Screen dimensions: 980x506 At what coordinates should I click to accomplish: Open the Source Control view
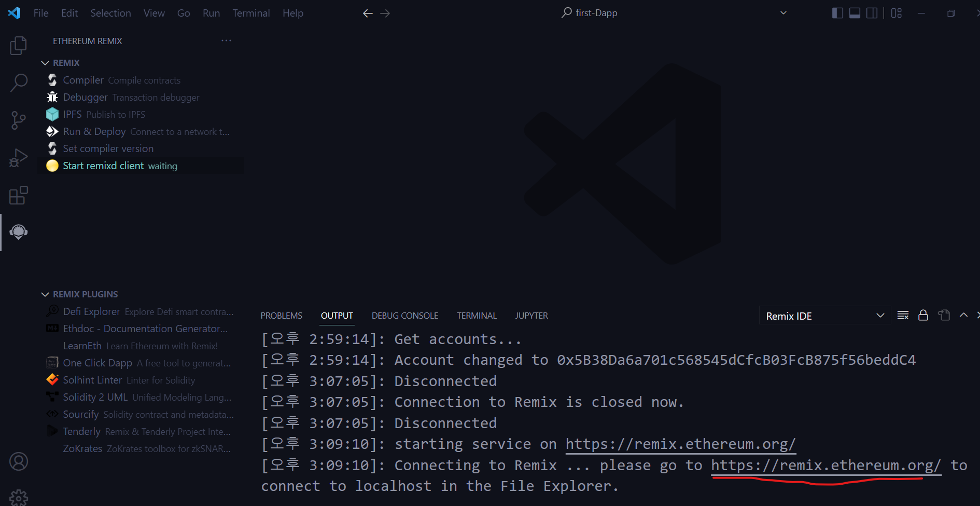click(x=18, y=120)
